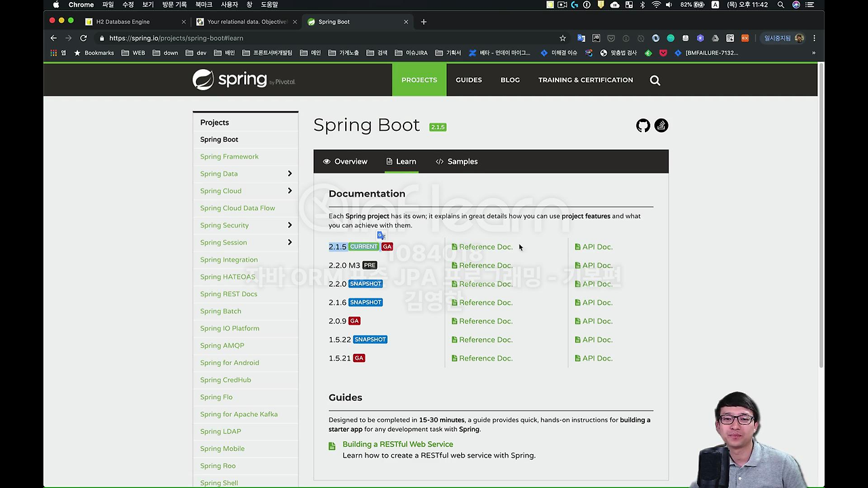This screenshot has width=868, height=488.
Task: Open the Building a RESTful Web Service link
Action: [397, 445]
